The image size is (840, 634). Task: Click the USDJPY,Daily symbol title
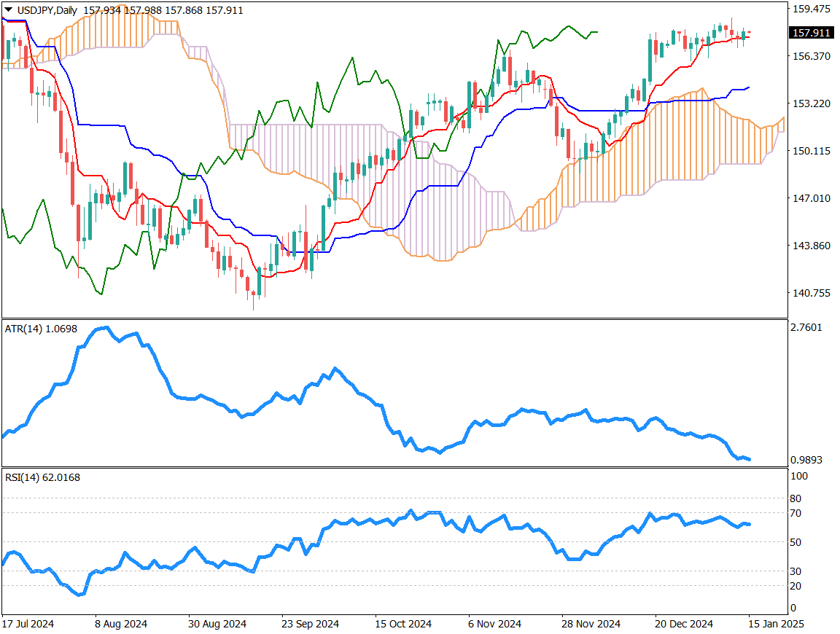pyautogui.click(x=47, y=10)
